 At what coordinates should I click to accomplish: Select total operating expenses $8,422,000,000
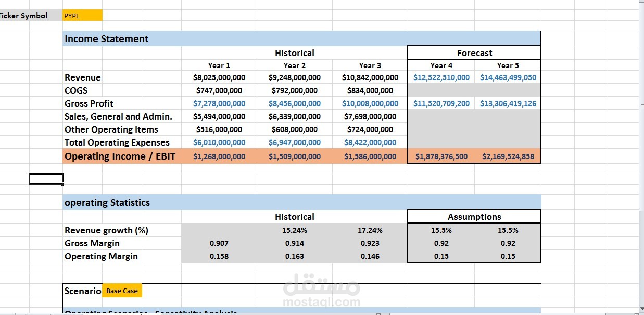pos(370,142)
